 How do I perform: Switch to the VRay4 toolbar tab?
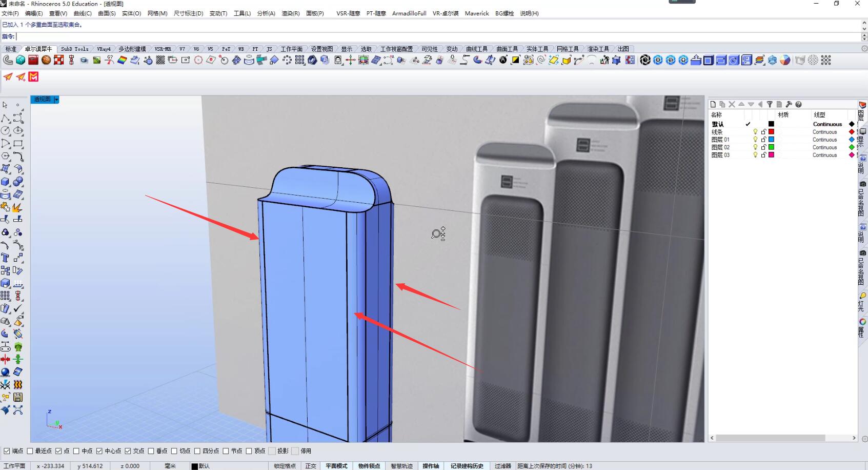click(x=104, y=49)
